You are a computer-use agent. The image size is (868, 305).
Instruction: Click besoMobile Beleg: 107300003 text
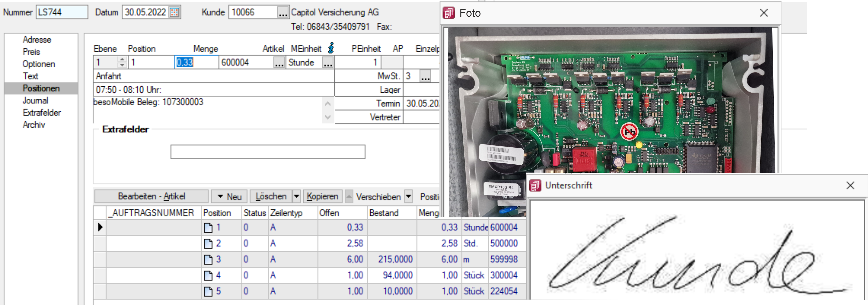click(148, 102)
